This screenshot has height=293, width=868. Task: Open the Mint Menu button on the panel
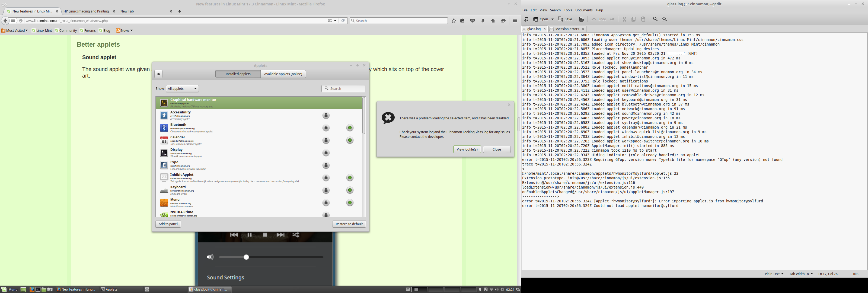click(9, 289)
